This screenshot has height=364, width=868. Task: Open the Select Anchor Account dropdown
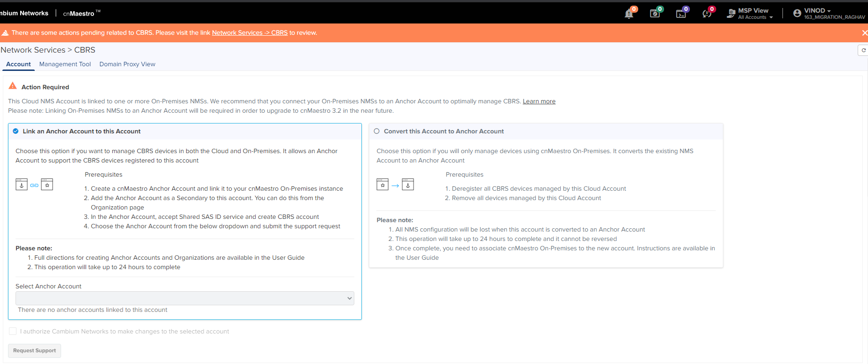point(185,298)
